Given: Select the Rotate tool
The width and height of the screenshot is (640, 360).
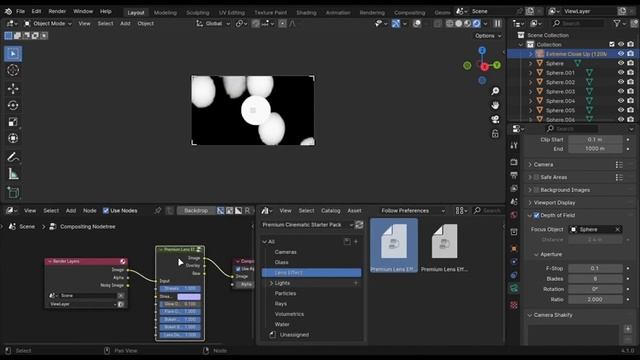Looking at the screenshot, I should point(13,105).
